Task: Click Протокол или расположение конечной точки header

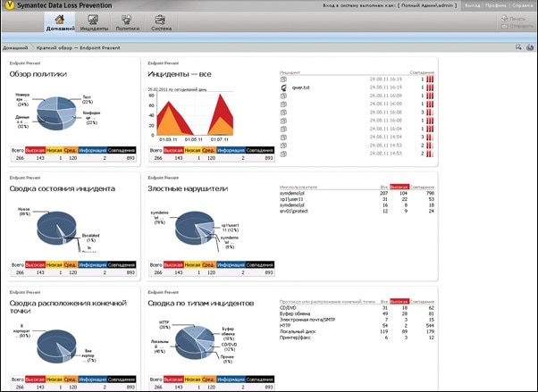Action: pos(327,302)
